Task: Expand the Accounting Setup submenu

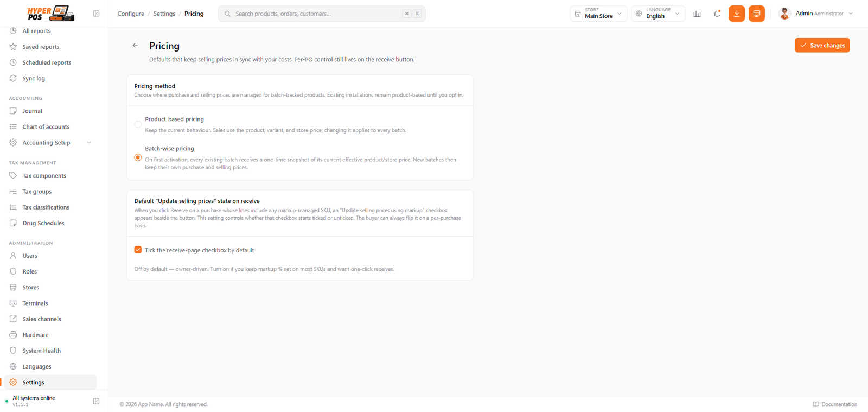Action: pos(50,143)
